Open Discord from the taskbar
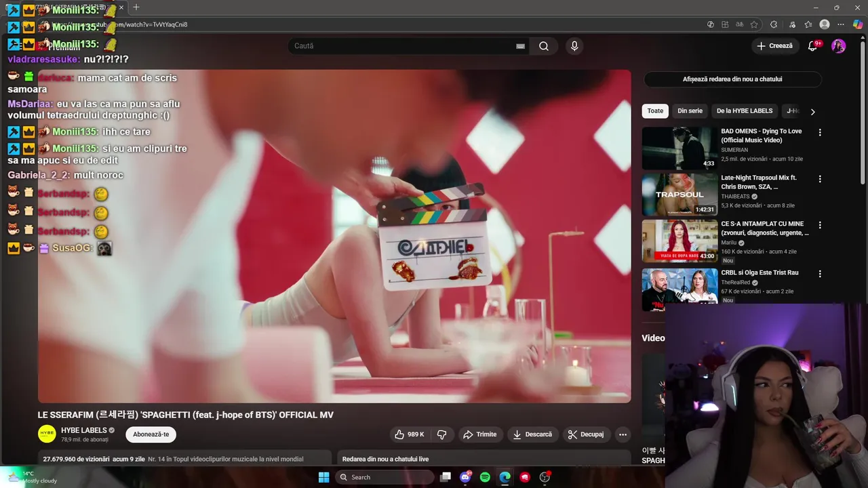868x488 pixels. (x=465, y=477)
